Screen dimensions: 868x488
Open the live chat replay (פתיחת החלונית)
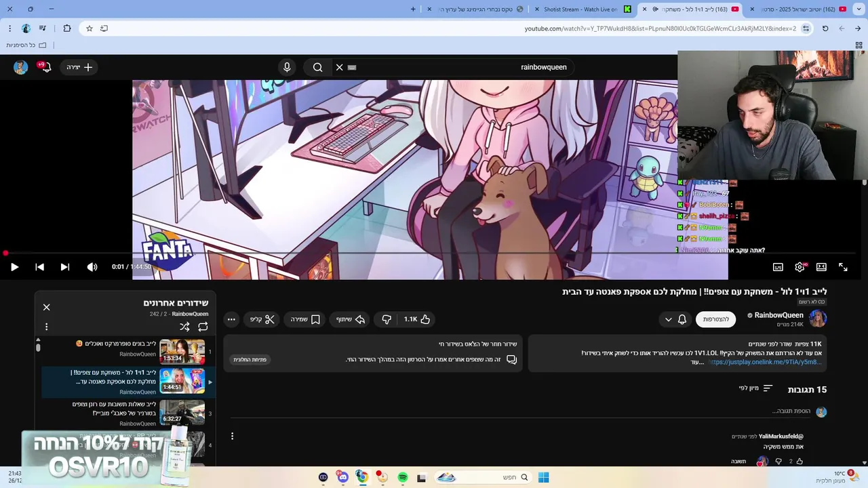pos(250,359)
